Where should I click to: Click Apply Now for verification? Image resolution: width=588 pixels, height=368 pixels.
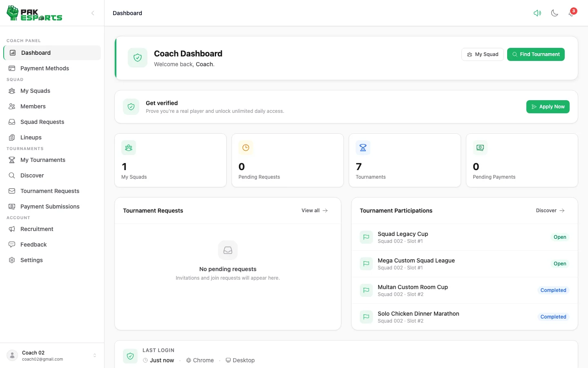click(x=548, y=107)
